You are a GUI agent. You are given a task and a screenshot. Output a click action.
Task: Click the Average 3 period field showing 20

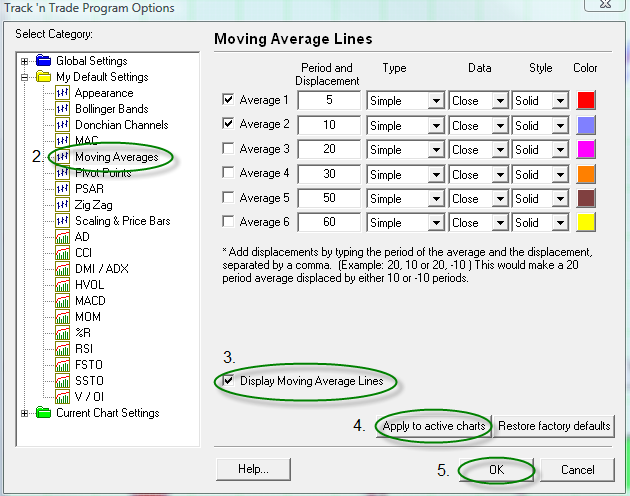click(x=329, y=149)
